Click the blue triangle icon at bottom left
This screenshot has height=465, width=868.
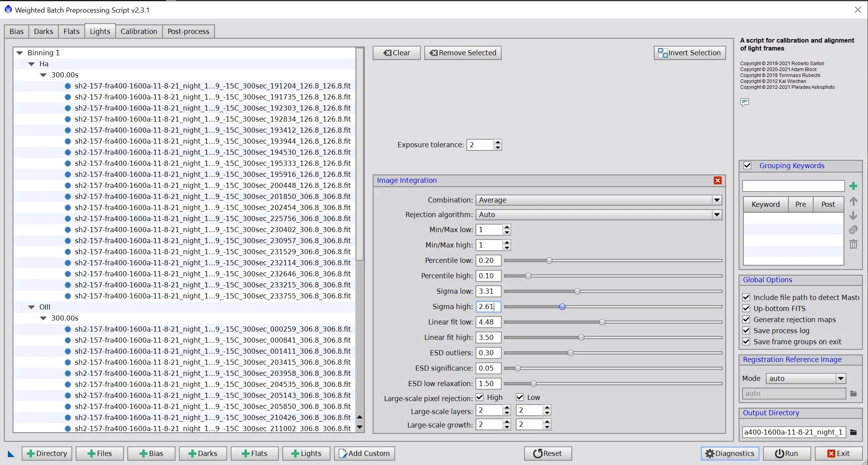point(11,454)
